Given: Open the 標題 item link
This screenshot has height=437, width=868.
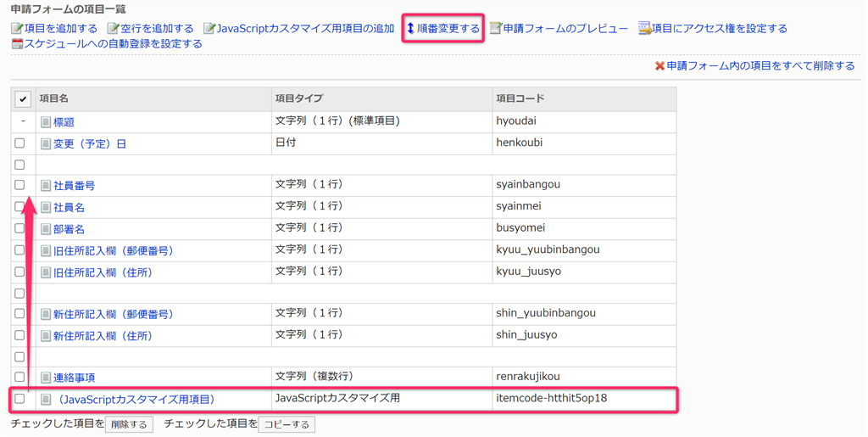Looking at the screenshot, I should coord(64,122).
